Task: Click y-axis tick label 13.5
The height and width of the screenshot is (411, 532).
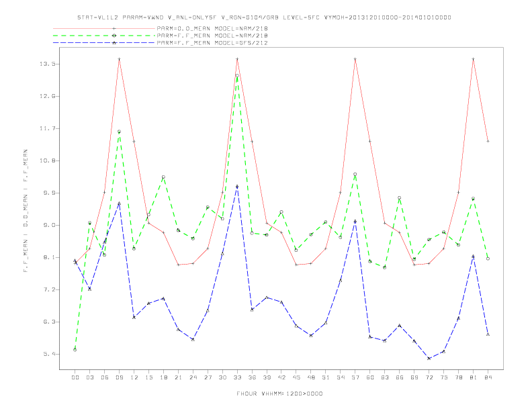Action: coord(48,64)
